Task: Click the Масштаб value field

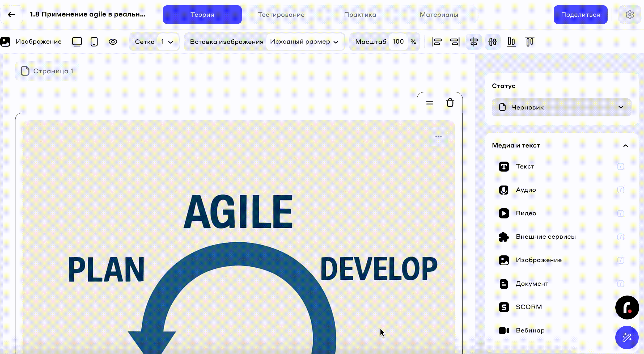Action: 398,42
